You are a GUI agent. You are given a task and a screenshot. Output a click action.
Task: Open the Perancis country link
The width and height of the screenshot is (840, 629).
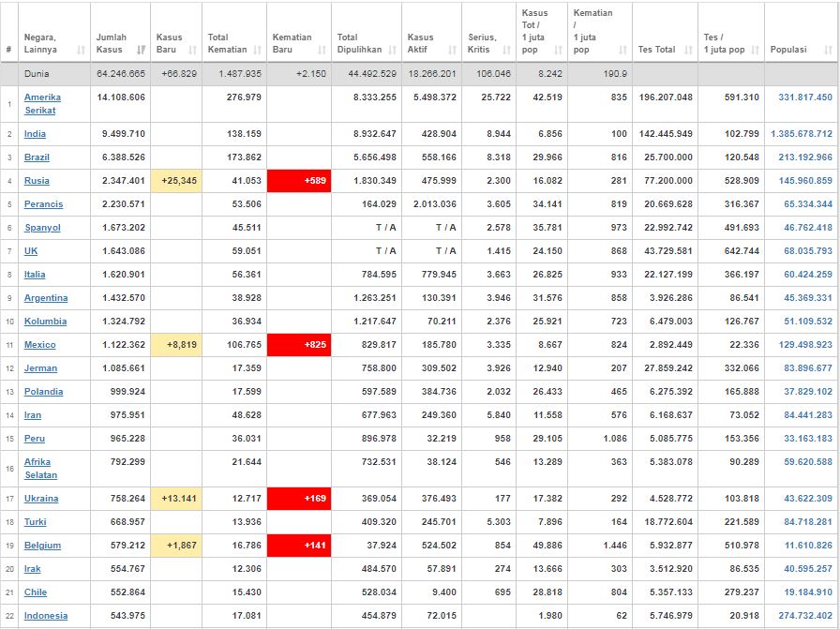(x=43, y=204)
